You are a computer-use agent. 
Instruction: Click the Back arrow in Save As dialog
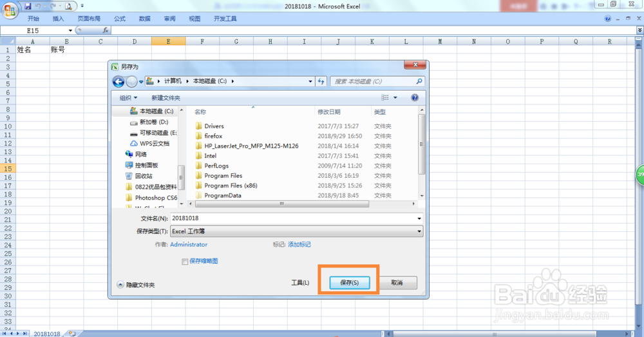coord(118,82)
